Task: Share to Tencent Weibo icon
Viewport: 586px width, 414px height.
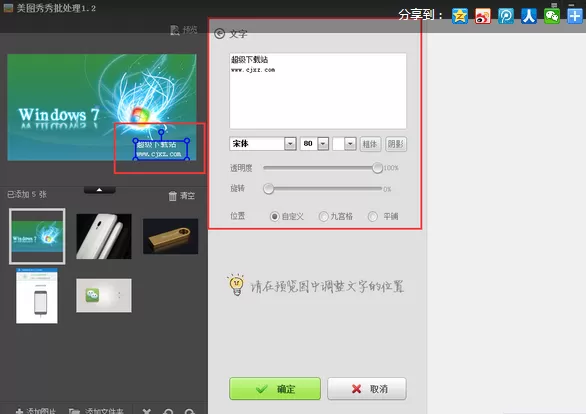Action: point(506,16)
